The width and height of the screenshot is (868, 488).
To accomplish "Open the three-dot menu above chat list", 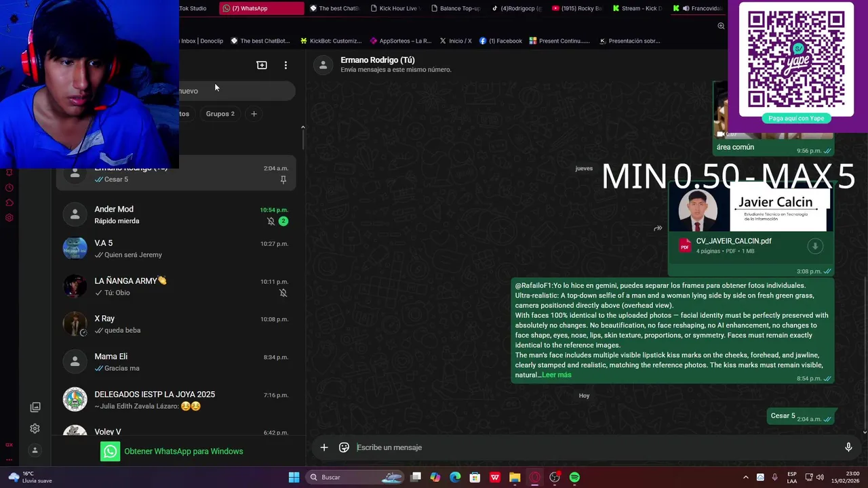I will [x=285, y=65].
